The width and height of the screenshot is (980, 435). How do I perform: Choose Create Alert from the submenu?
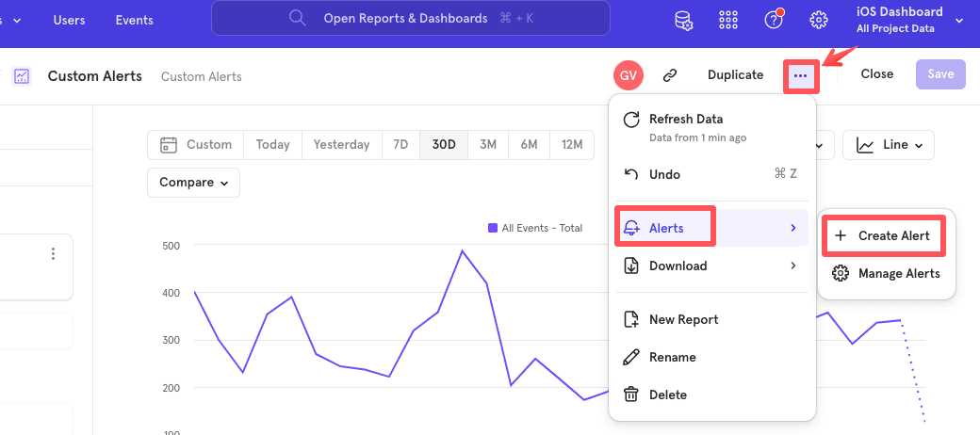(x=883, y=235)
